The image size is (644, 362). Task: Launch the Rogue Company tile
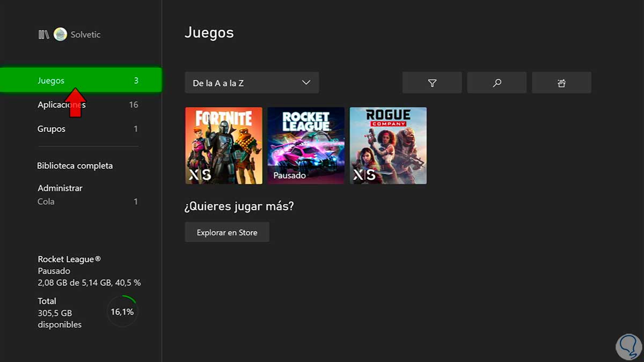(388, 146)
